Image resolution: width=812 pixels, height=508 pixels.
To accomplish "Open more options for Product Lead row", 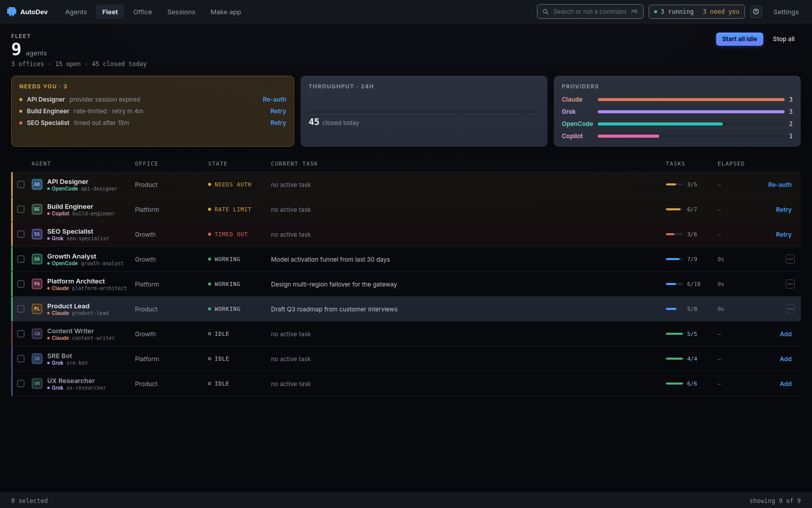I will point(790,309).
